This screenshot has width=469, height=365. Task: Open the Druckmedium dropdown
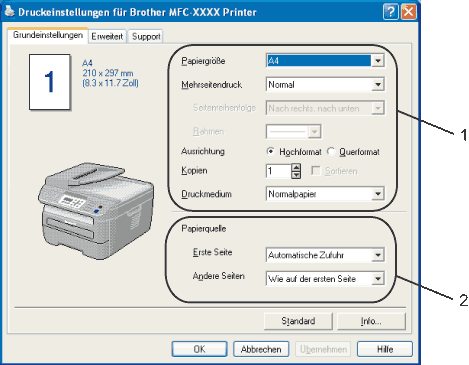(x=378, y=194)
